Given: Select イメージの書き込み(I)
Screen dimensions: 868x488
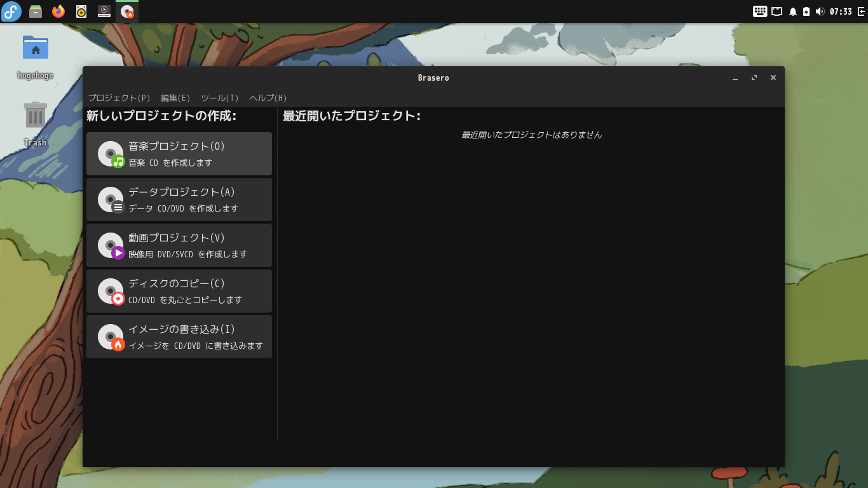Looking at the screenshot, I should 179,337.
